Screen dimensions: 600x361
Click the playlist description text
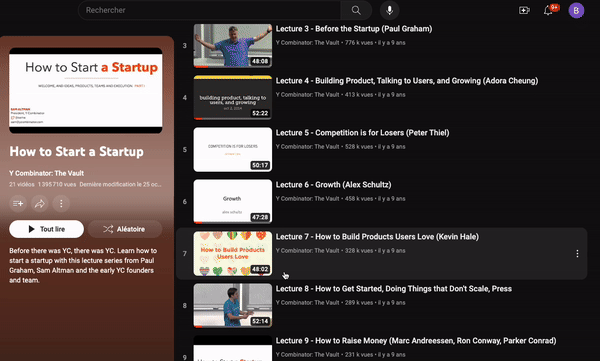(83, 265)
